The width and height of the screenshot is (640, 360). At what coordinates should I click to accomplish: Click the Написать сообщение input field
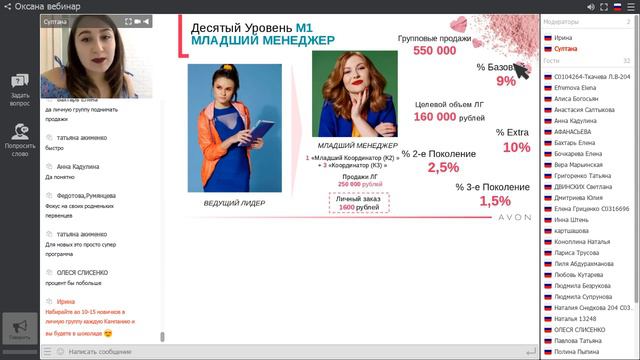[294, 351]
